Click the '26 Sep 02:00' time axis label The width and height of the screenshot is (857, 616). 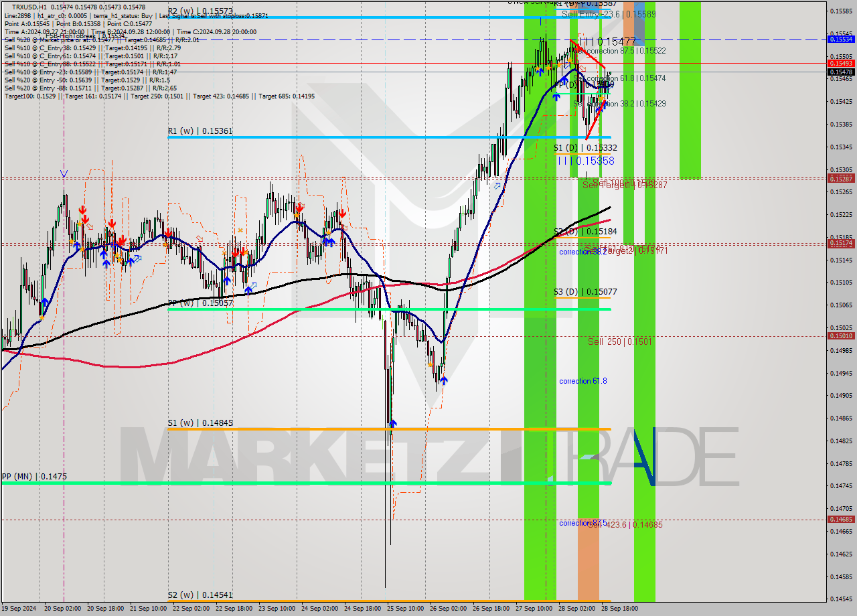[449, 609]
